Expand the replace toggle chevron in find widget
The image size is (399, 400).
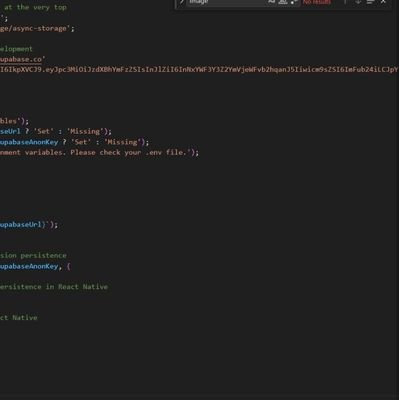(182, 2)
